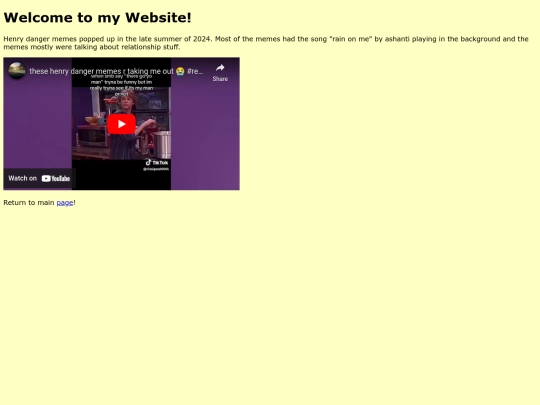Click the paragraph text about Henry danger memes
Image resolution: width=540 pixels, height=405 pixels.
(x=266, y=43)
